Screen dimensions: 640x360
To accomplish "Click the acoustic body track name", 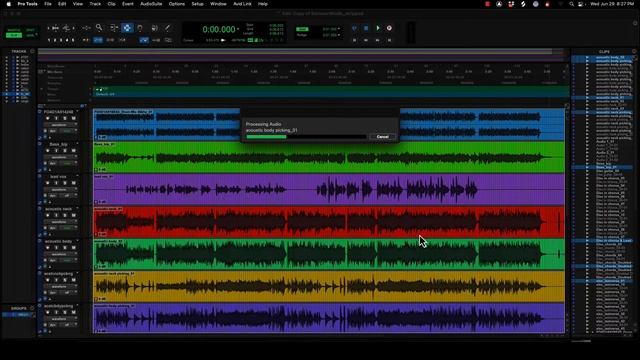I will pyautogui.click(x=59, y=241).
